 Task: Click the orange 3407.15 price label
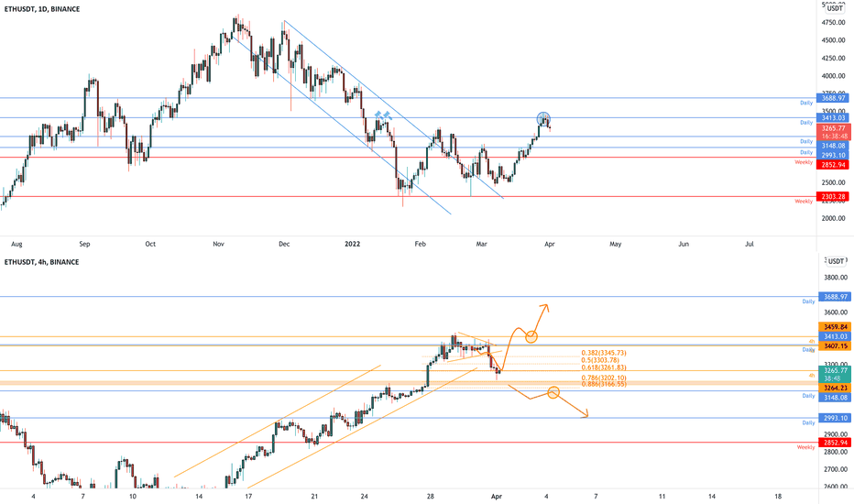[835, 346]
